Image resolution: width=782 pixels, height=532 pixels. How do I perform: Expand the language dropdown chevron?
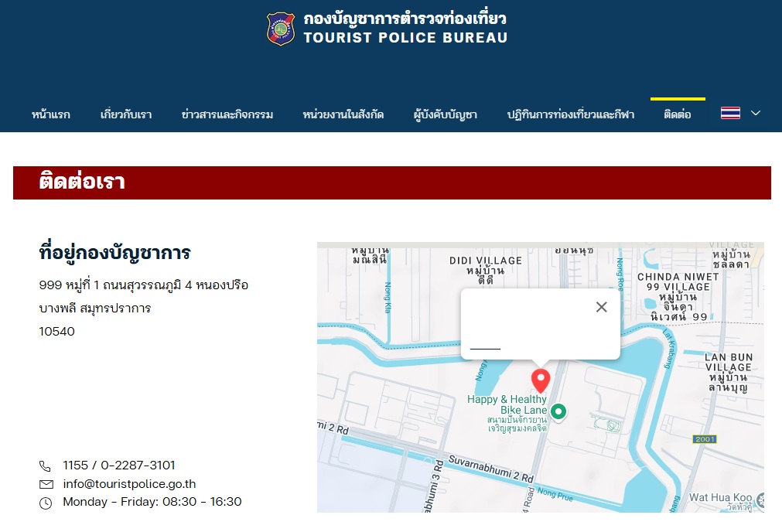click(756, 113)
